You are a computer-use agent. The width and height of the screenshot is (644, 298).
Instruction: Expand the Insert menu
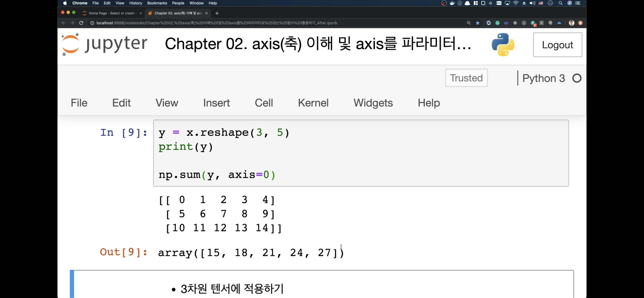[x=216, y=103]
